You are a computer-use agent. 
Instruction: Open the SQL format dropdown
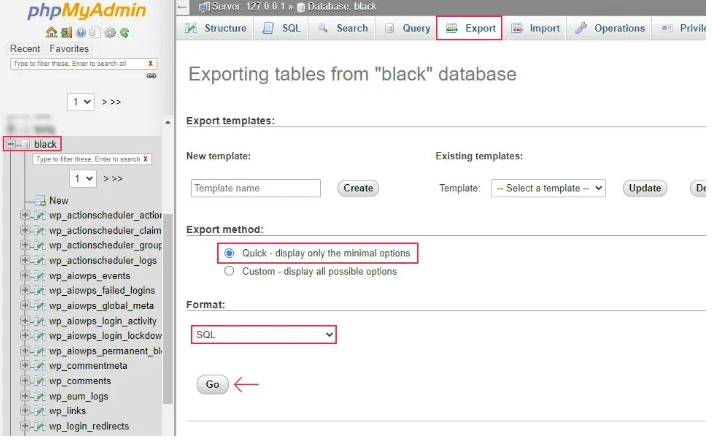tap(263, 335)
